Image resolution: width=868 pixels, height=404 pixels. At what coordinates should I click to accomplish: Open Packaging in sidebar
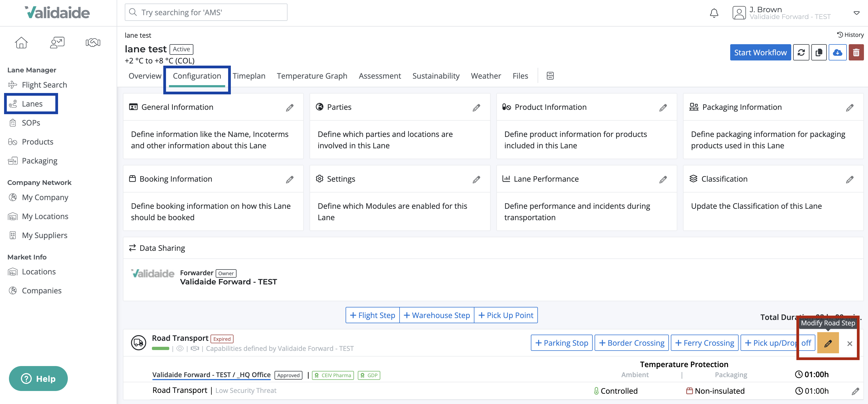33,161
